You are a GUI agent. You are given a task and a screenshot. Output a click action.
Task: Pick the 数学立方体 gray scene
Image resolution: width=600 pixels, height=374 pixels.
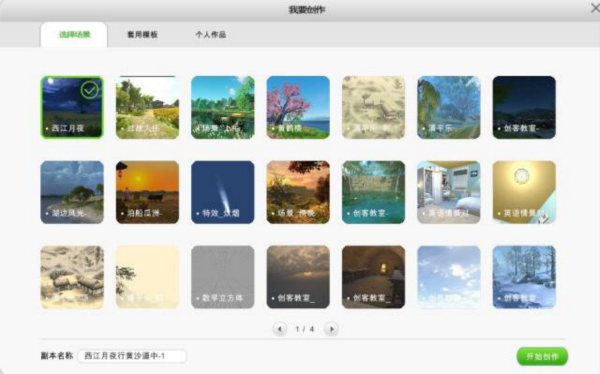[x=223, y=277]
